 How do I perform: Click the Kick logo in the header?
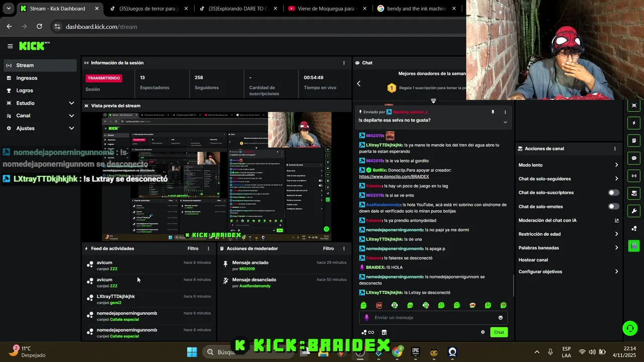[34, 46]
